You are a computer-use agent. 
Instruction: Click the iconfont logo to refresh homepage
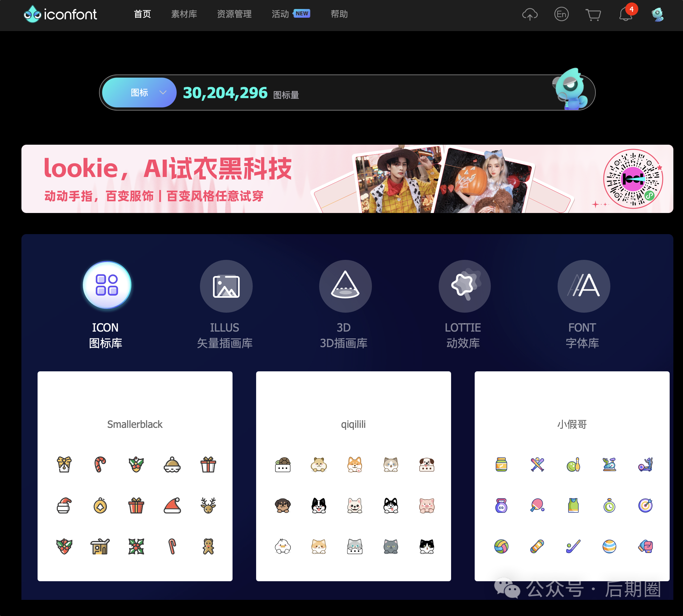point(60,15)
